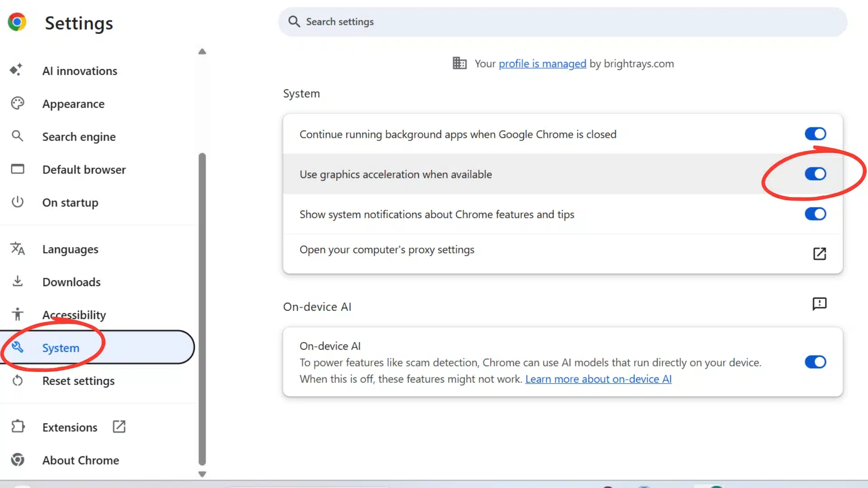Click the Reset settings restore icon
This screenshot has width=868, height=488.
[18, 380]
